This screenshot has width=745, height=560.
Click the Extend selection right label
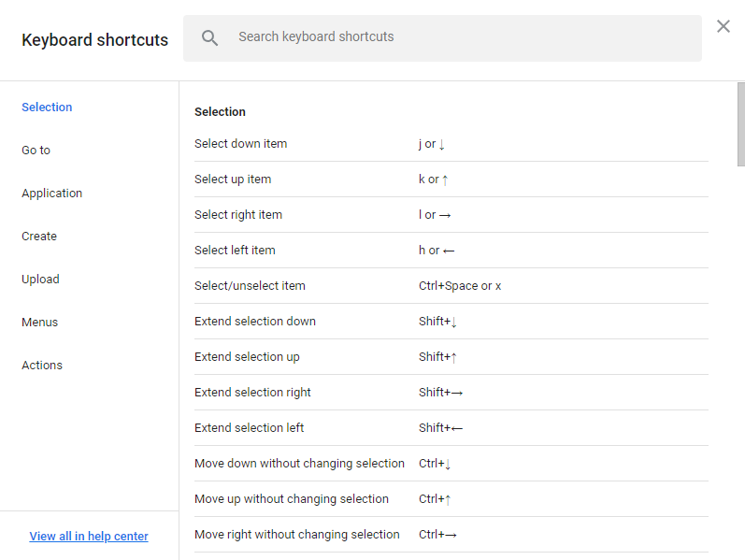click(x=252, y=393)
